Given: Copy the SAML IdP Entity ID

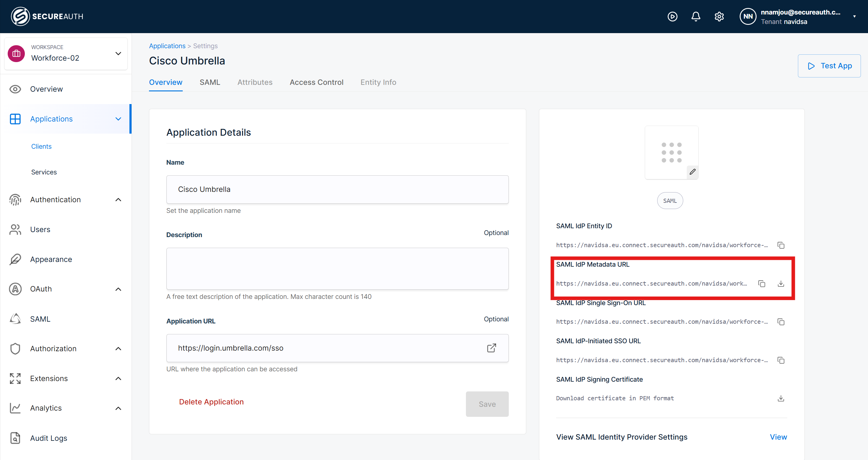Looking at the screenshot, I should (x=781, y=245).
